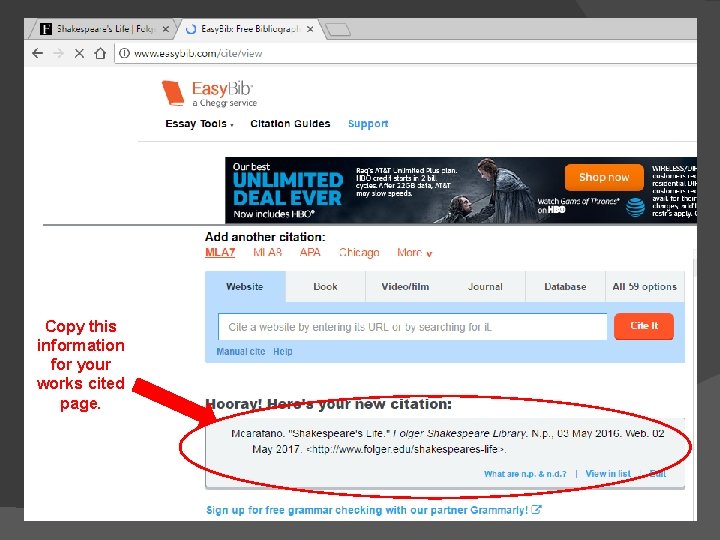Choose APA citation style
The image size is (720, 540).
coord(310,253)
